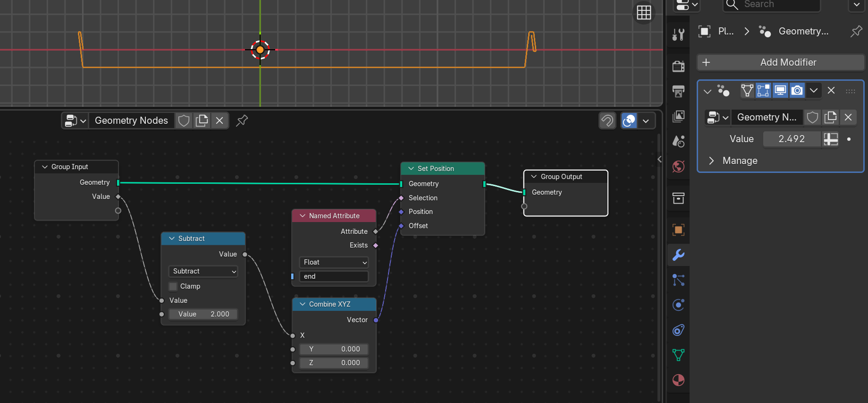The height and width of the screenshot is (403, 868).
Task: Open the Render properties tab
Action: [x=678, y=66]
